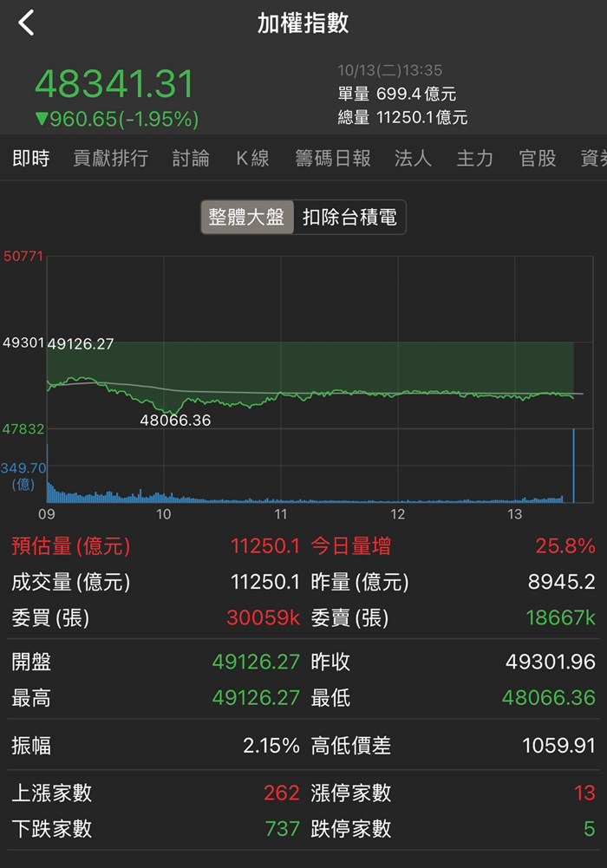Tap the 委賣 value 18667k
Viewport: 607px width, 868px height.
pos(560,617)
